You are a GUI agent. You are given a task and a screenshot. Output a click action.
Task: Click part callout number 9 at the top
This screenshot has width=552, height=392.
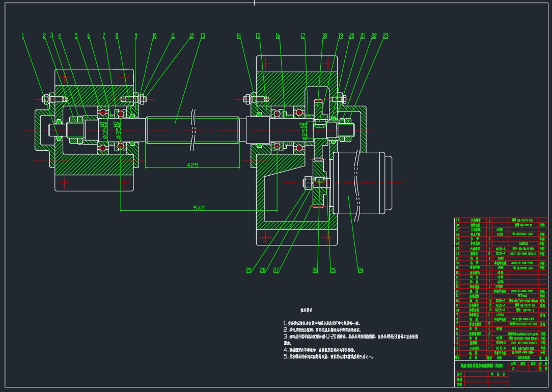coord(136,36)
